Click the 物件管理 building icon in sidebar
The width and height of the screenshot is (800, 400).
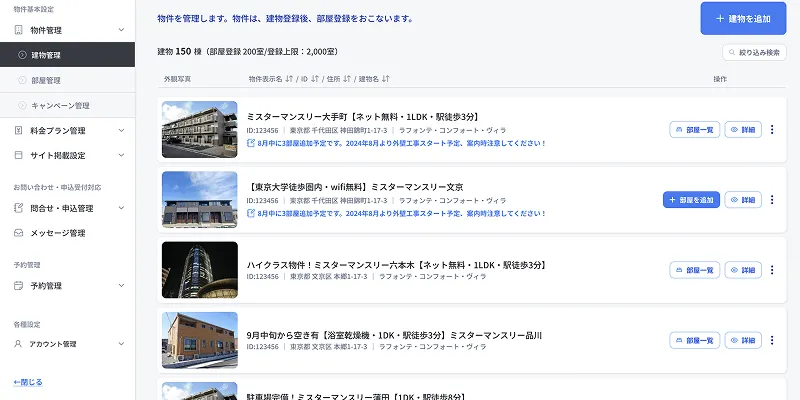click(x=18, y=30)
